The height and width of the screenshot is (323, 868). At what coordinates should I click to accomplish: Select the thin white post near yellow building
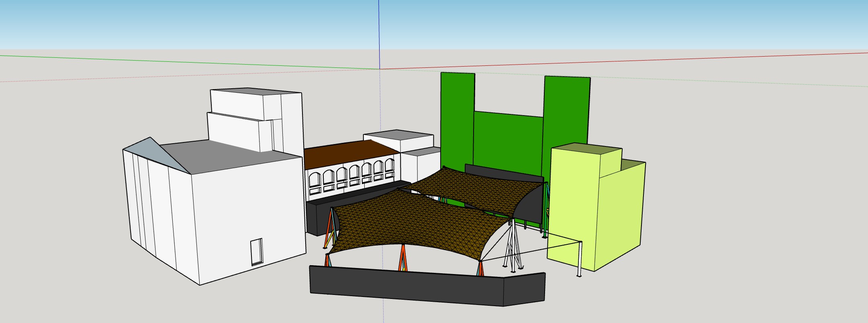(580, 259)
